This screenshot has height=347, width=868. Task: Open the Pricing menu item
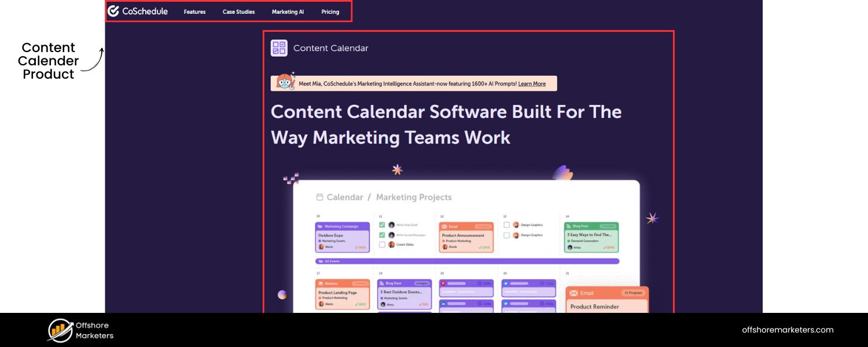tap(330, 12)
